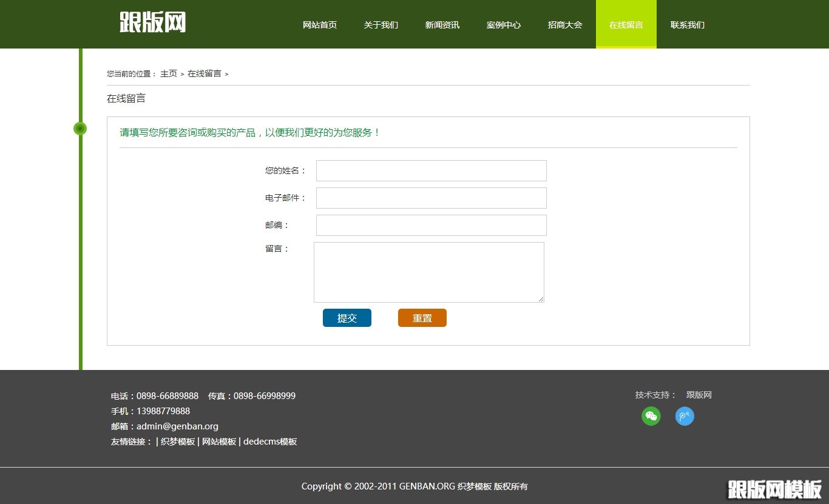Click the blue QQ contact icon in footer
The width and height of the screenshot is (829, 504).
point(685,417)
